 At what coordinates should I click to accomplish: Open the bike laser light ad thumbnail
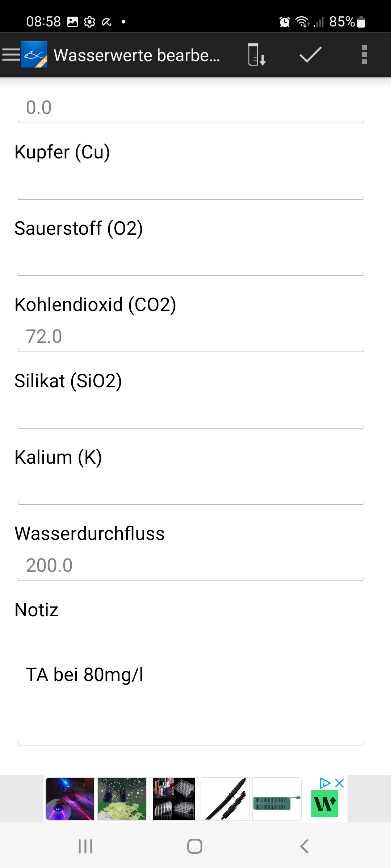tap(70, 799)
